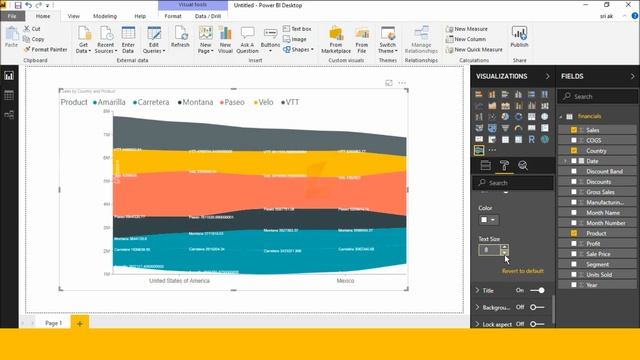The image size is (640, 360).
Task: Open the Analytics magnifier tab
Action: (523, 165)
